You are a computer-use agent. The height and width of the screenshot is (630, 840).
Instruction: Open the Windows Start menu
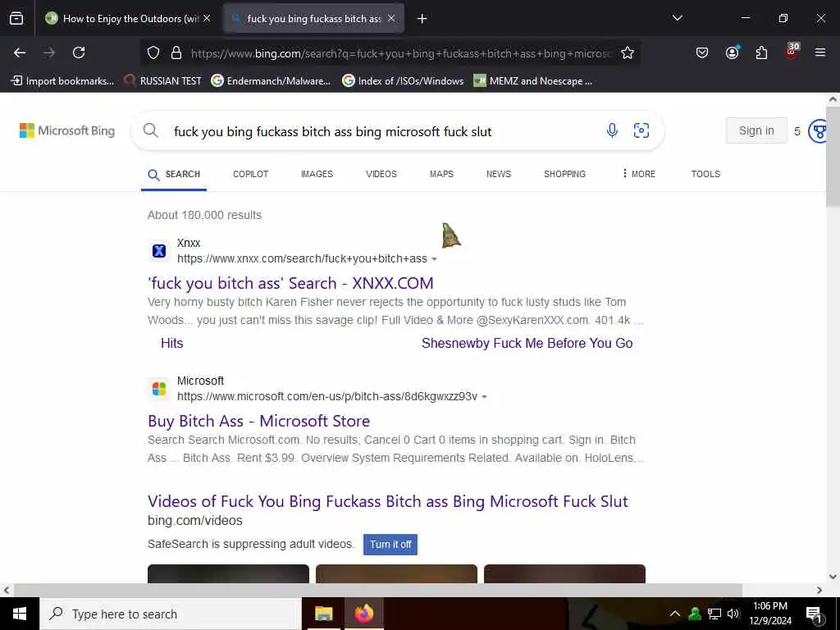[x=20, y=614]
